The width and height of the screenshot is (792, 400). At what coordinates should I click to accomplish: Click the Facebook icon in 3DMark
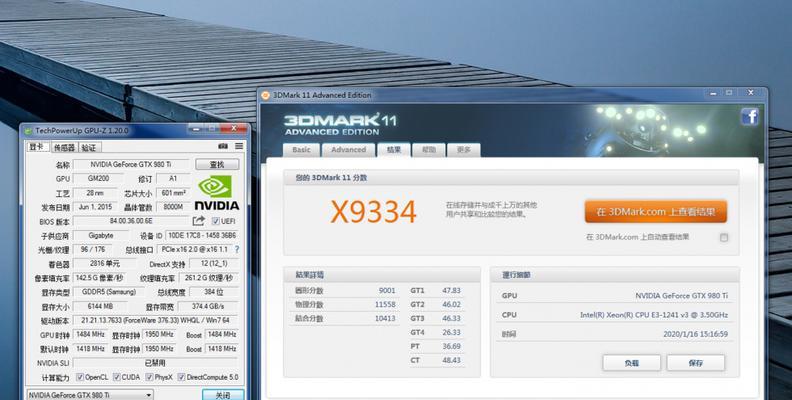750,117
